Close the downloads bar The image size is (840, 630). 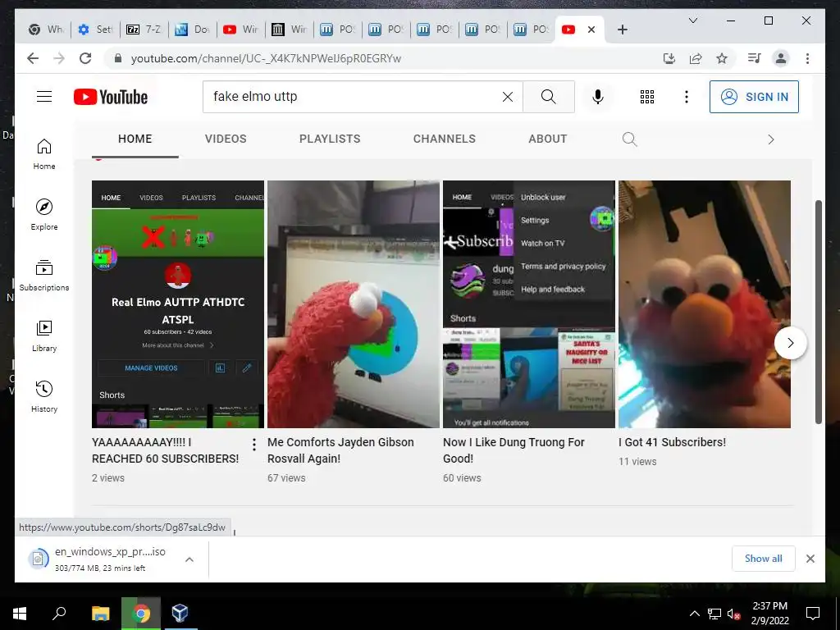[810, 559]
